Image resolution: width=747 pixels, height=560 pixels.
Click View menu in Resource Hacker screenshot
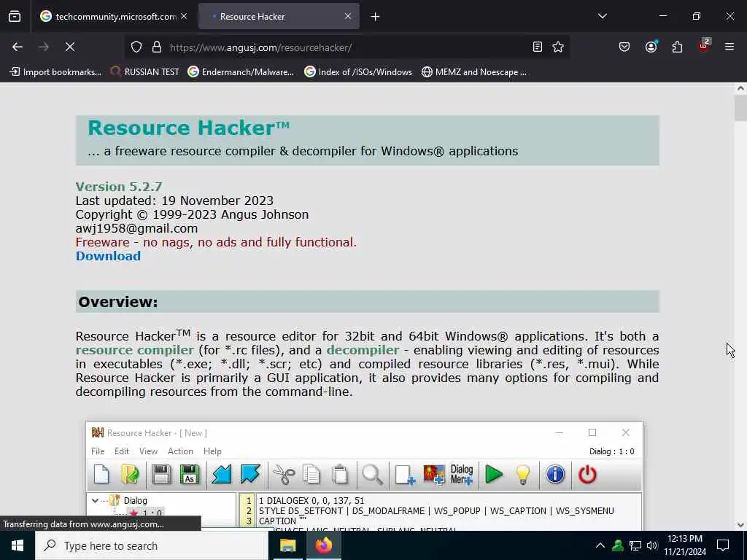click(148, 451)
